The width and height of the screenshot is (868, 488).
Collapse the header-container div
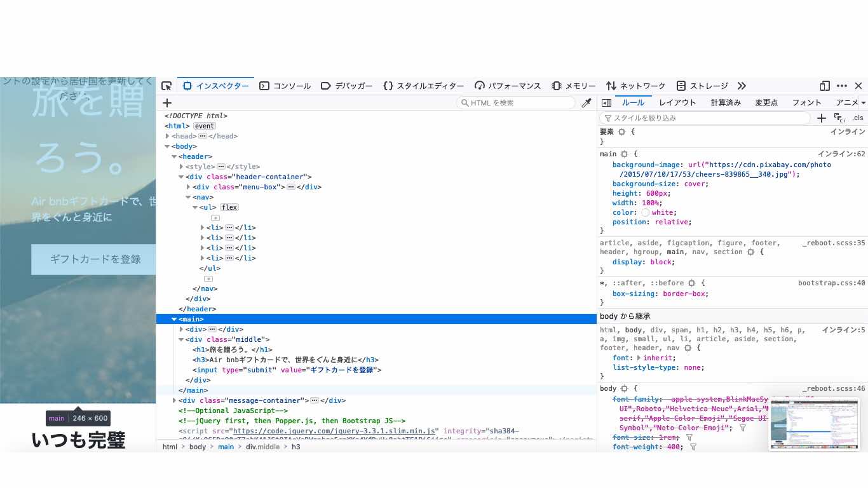181,177
